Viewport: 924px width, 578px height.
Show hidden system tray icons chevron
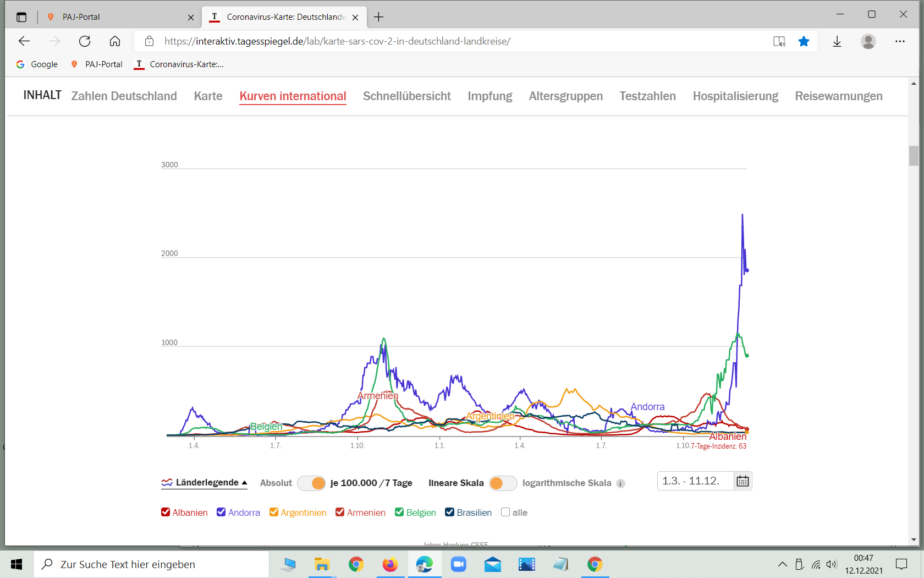coord(782,564)
